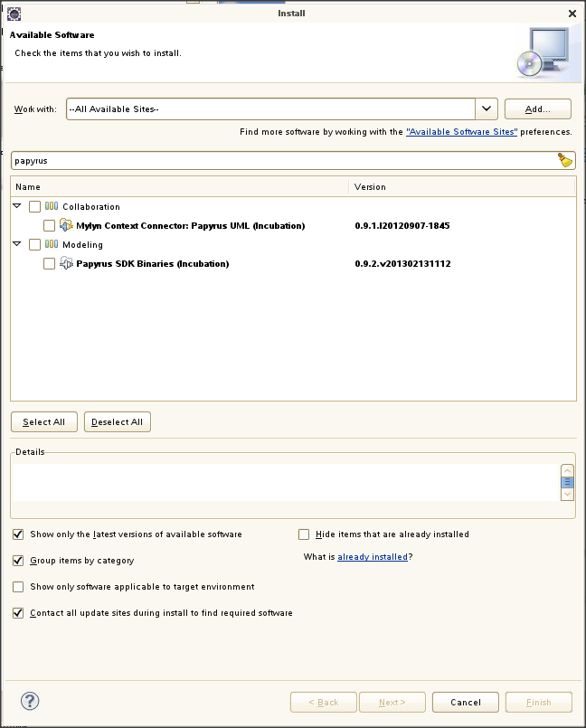This screenshot has width=586, height=728.
Task: Open the Work with sites dropdown arrow
Action: click(487, 109)
